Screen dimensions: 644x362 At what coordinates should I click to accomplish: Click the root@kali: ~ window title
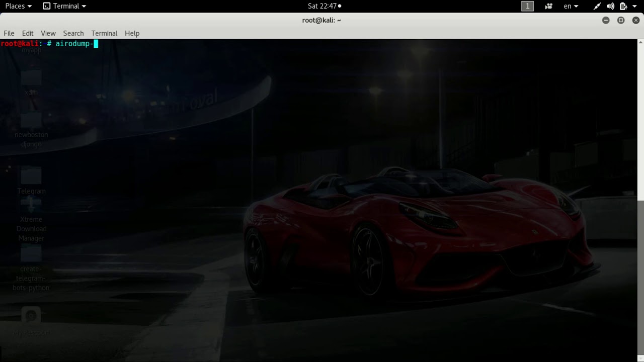(321, 20)
